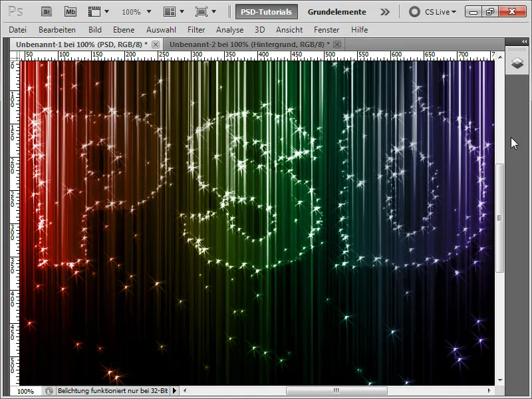Open the Ebene menu

(124, 30)
